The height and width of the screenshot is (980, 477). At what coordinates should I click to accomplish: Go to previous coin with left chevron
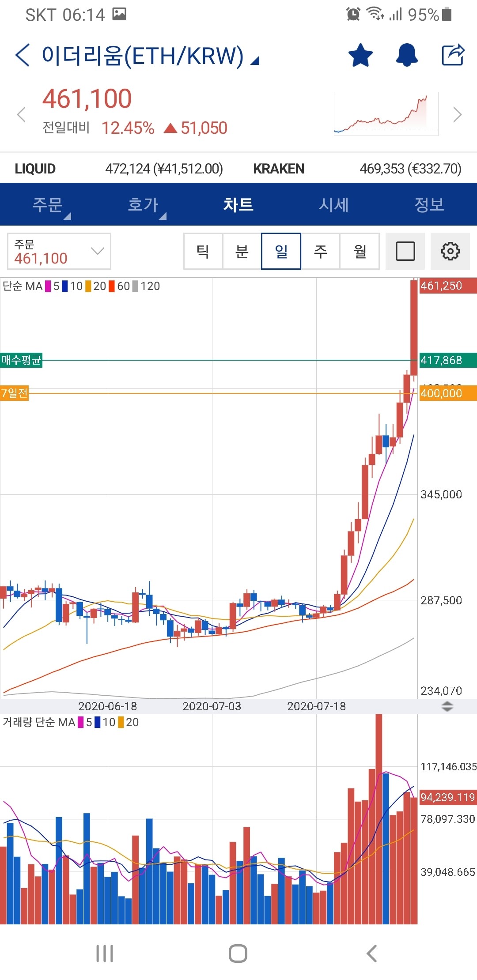coord(21,115)
